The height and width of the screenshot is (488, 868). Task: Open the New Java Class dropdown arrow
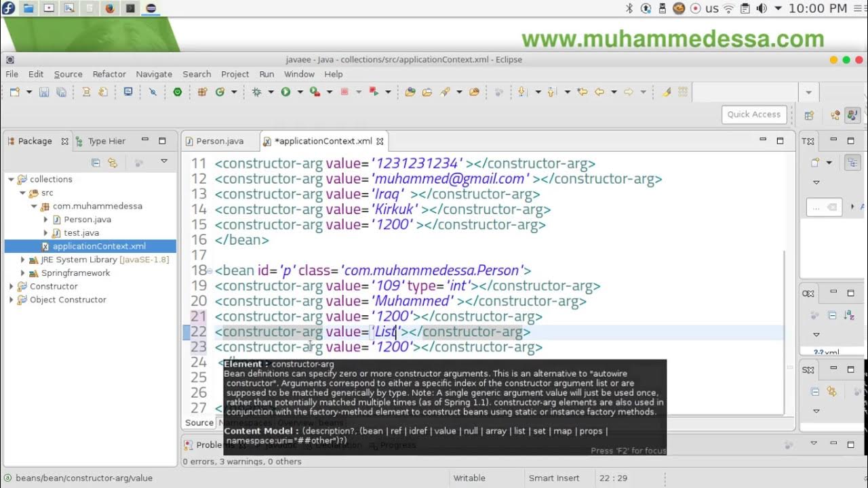click(x=233, y=92)
